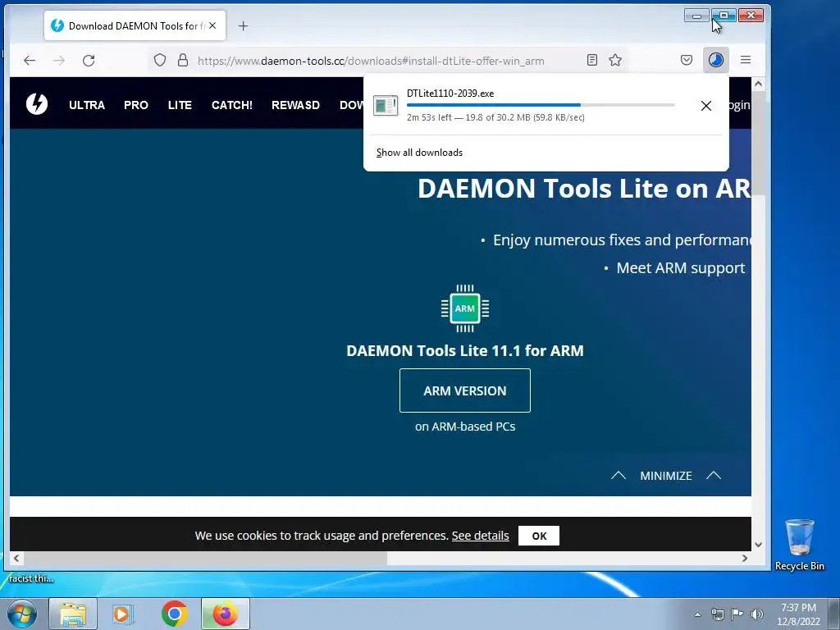
Task: Click DTLite1110-2039.exe file name
Action: [x=450, y=94]
